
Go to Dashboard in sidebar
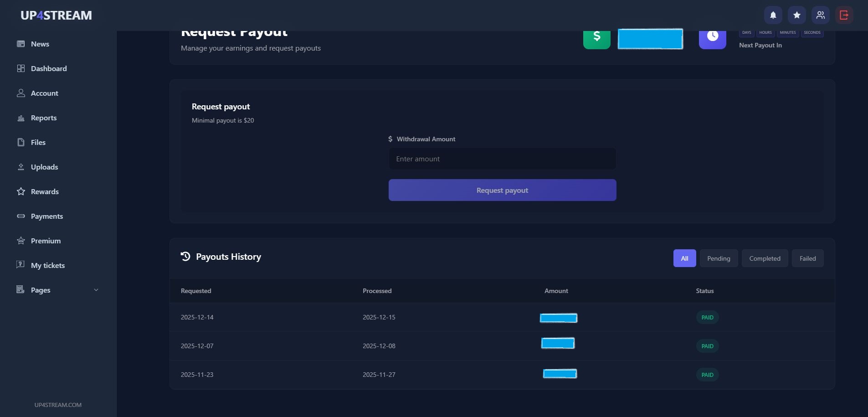[48, 68]
